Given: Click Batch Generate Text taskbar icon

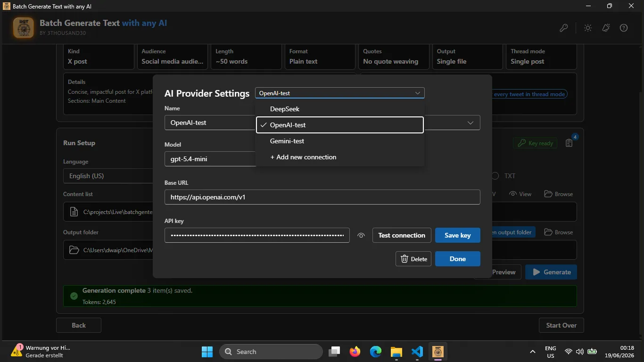Looking at the screenshot, I should (x=438, y=352).
